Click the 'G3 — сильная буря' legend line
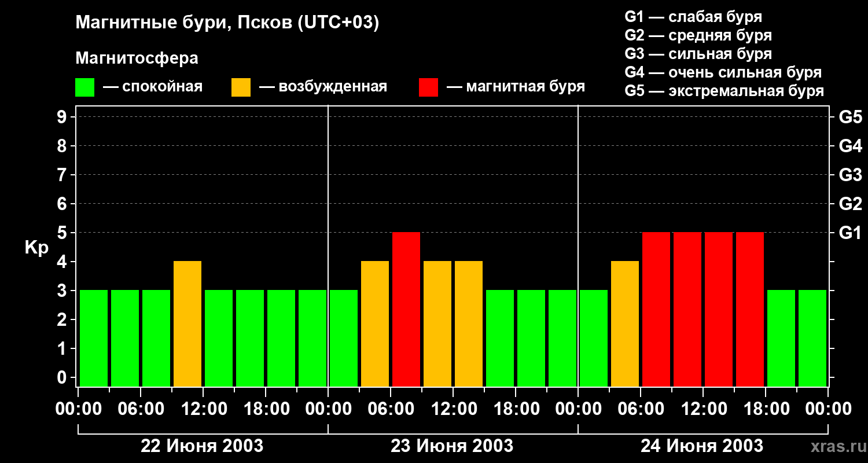The width and height of the screenshot is (868, 463). tap(698, 54)
